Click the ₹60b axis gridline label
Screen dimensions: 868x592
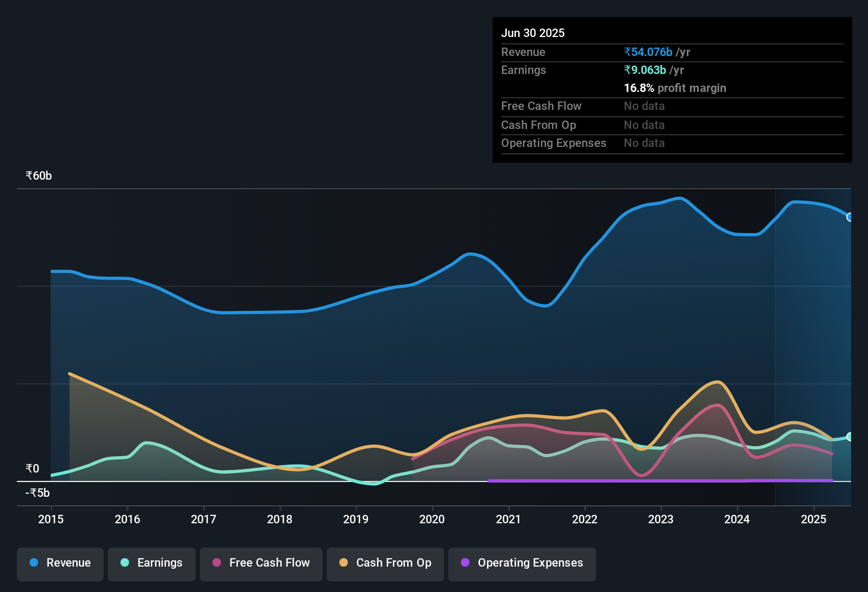38,175
